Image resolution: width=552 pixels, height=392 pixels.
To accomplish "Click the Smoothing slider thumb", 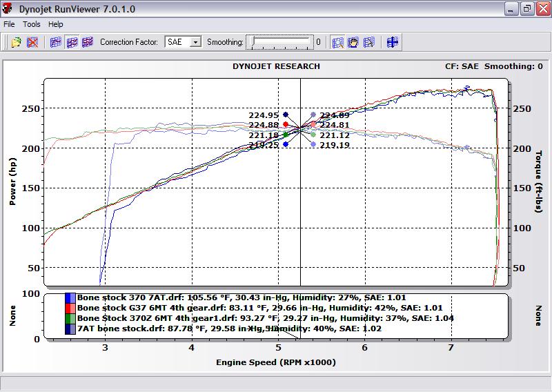I will (253, 42).
